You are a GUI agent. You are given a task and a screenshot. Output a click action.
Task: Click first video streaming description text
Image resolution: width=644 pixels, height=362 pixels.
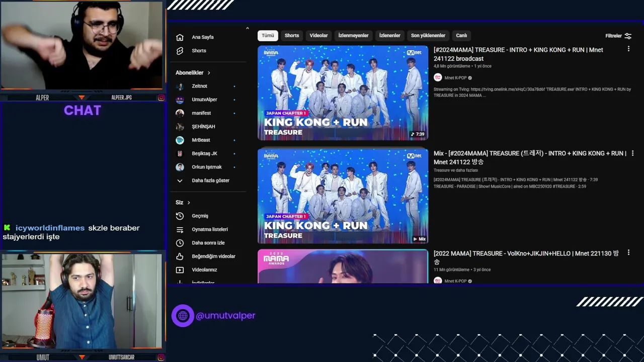tap(532, 93)
